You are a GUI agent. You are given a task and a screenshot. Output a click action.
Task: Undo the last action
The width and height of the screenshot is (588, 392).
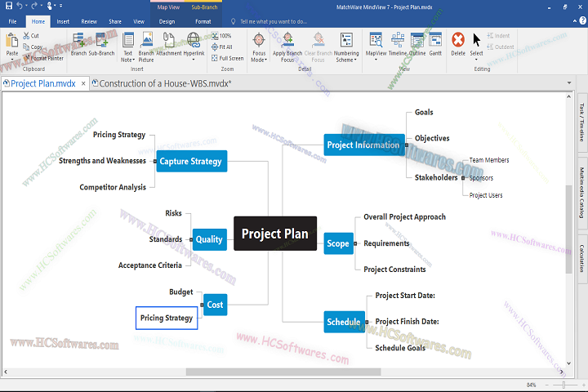tap(20, 6)
